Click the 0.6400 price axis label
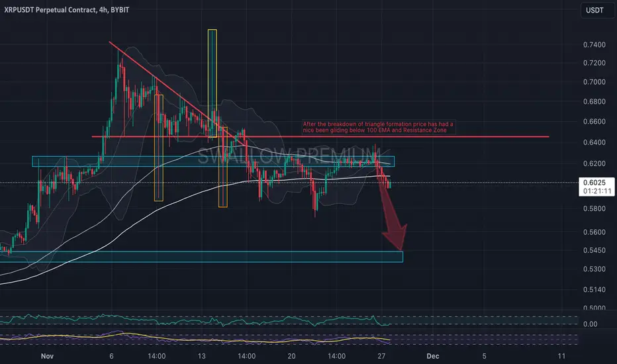 tap(594, 142)
